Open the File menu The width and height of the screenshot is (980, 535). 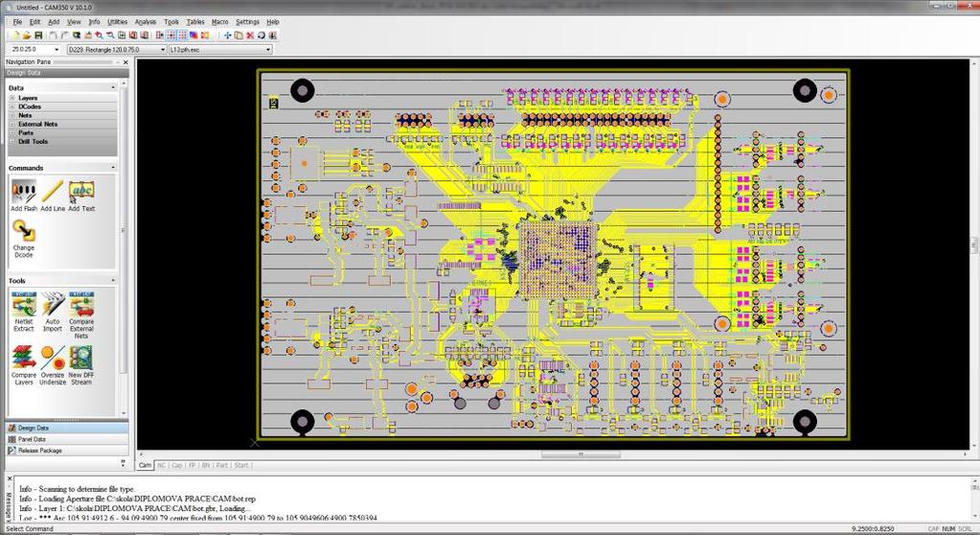pyautogui.click(x=17, y=22)
